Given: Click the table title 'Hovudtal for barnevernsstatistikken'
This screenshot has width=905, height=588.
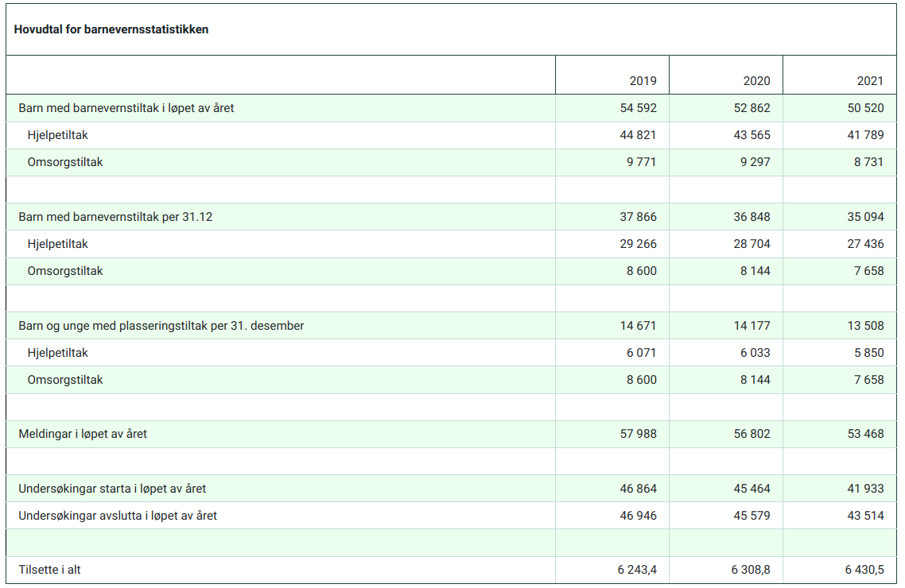Looking at the screenshot, I should point(111,30).
